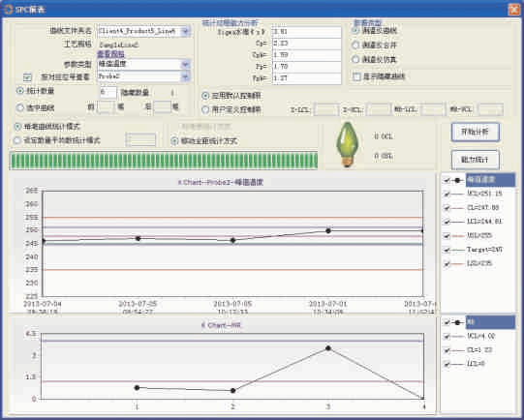Click the 0 OCL status text
The width and height of the screenshot is (524, 420).
coord(384,136)
